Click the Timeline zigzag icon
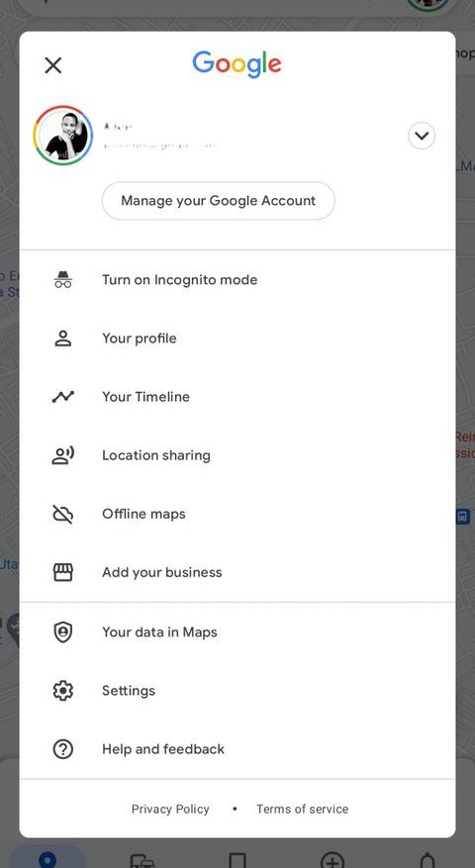Screen dimensions: 475x868 [x=63, y=396]
